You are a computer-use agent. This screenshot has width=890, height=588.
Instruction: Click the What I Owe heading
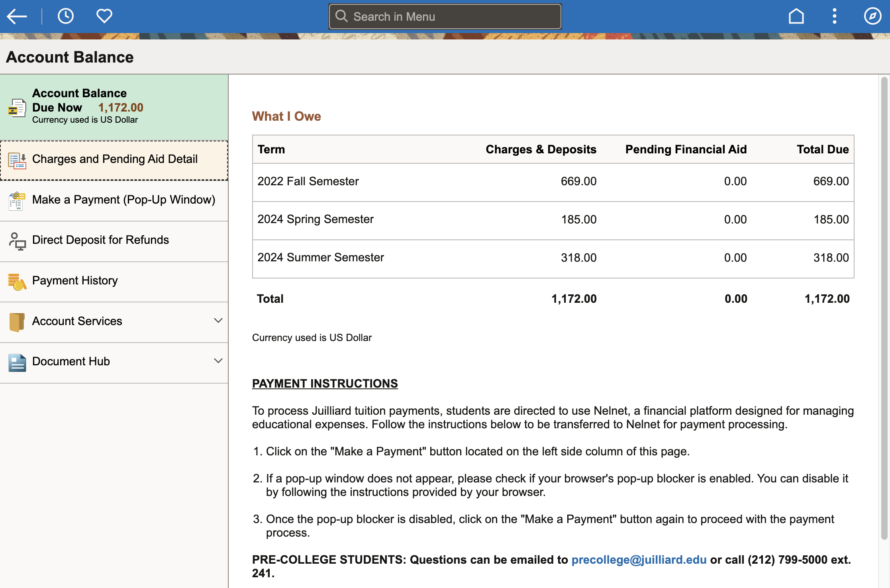coord(286,116)
